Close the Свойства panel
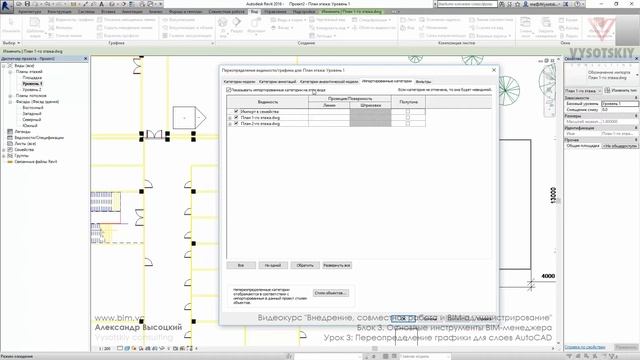The height and width of the screenshot is (360, 640). click(x=636, y=59)
